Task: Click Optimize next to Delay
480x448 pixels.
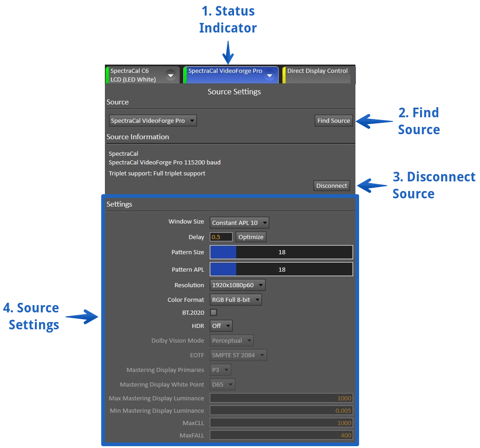Action: (251, 237)
